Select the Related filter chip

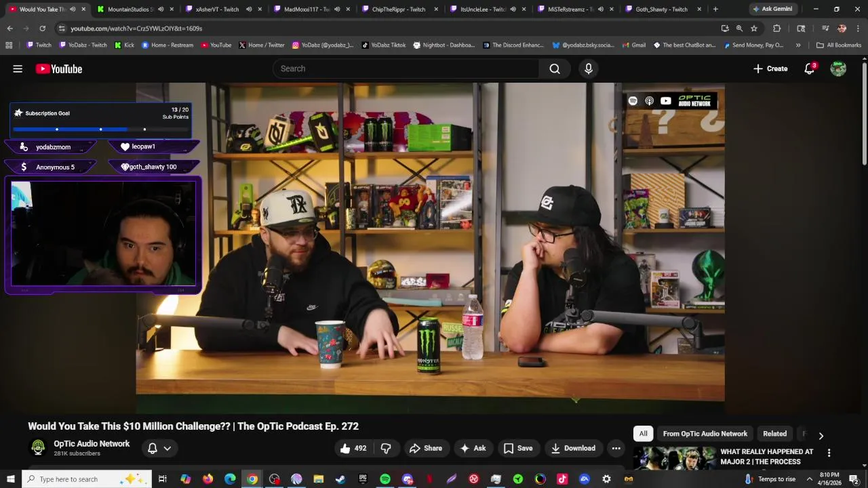[774, 434]
